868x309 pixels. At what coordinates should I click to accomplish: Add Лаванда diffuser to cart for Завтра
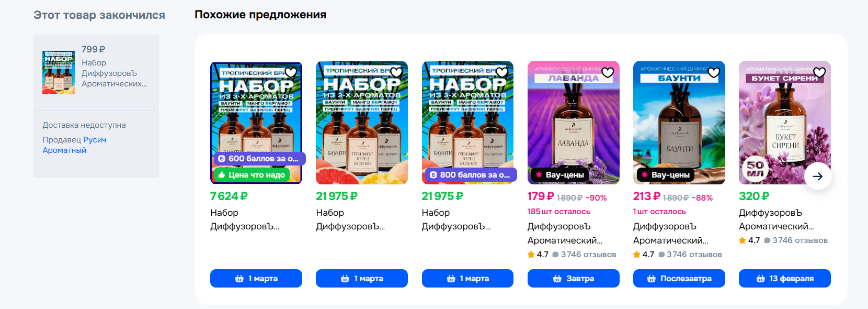(573, 279)
